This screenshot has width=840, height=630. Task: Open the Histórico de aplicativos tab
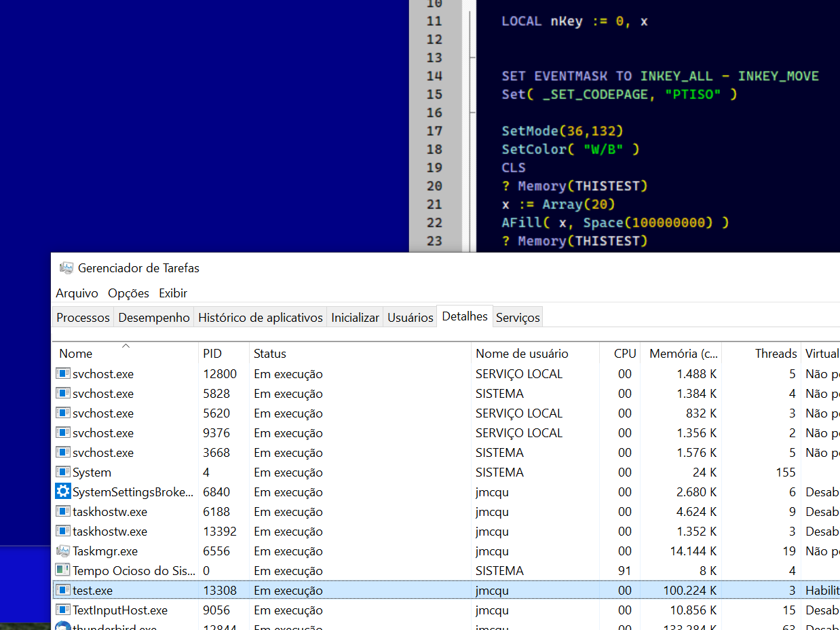[261, 318]
